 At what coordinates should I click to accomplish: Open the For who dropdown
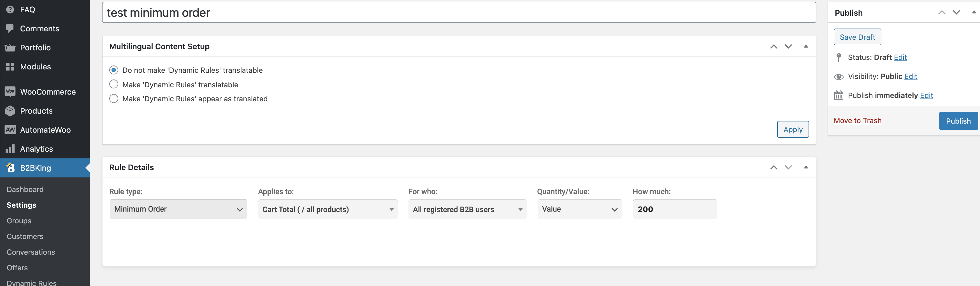click(x=467, y=209)
